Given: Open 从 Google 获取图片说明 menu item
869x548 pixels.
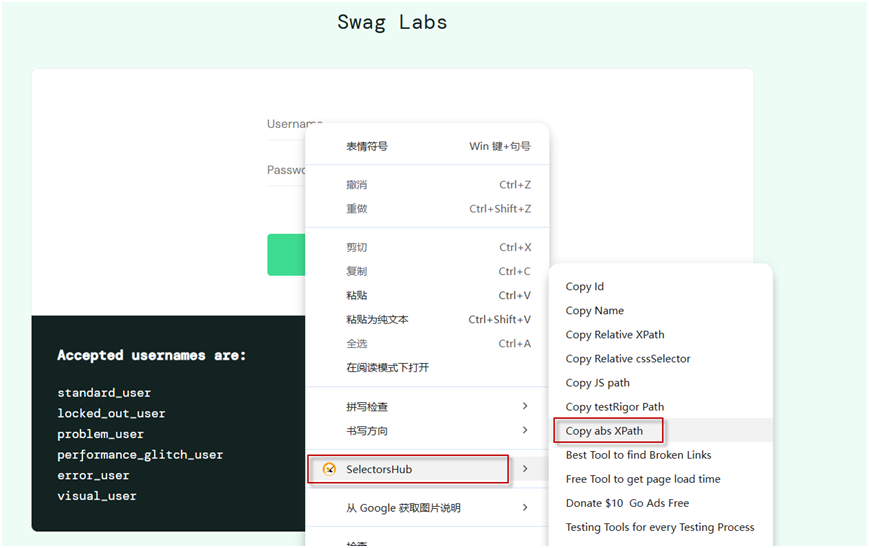Looking at the screenshot, I should click(x=427, y=508).
